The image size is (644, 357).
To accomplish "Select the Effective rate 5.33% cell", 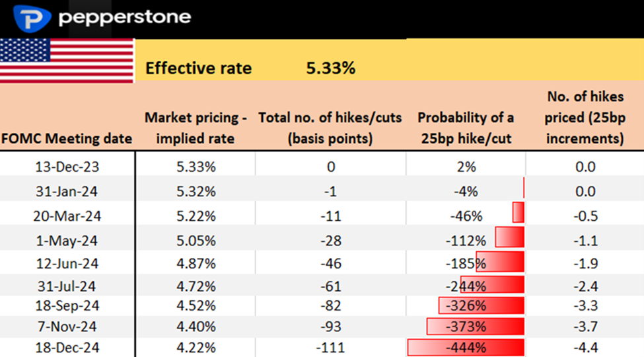I will coord(332,68).
